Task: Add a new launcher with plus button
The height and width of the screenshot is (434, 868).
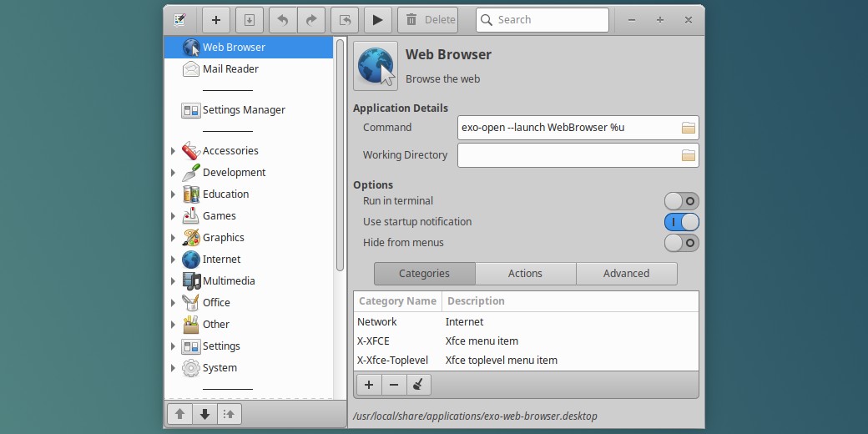Action: coord(216,20)
